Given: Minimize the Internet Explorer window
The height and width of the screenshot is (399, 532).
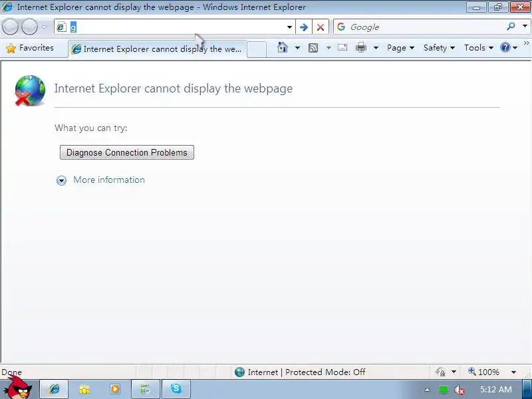Looking at the screenshot, I should tap(476, 7).
